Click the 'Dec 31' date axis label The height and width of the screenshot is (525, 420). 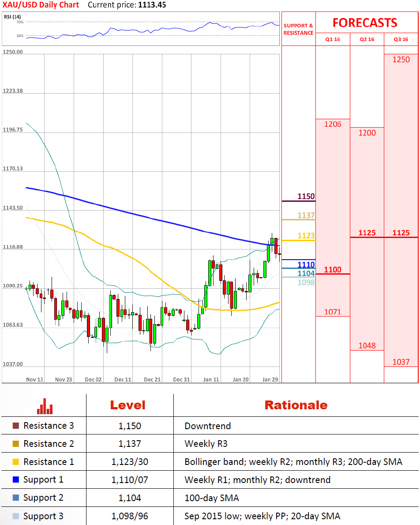pyautogui.click(x=181, y=379)
